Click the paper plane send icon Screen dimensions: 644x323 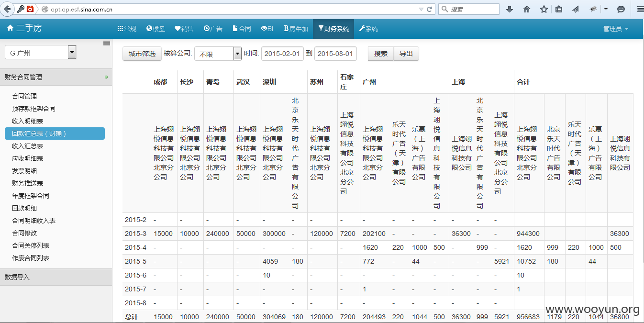click(x=576, y=9)
